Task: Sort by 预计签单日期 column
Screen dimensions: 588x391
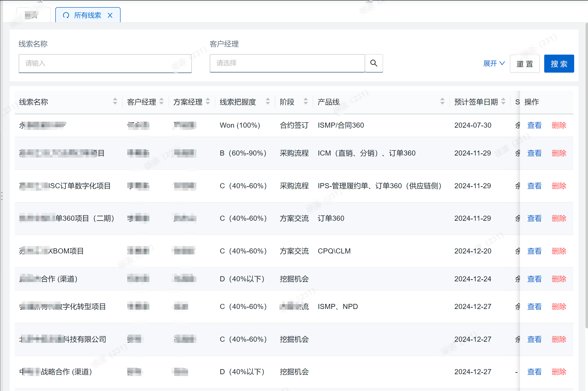Action: click(x=503, y=101)
